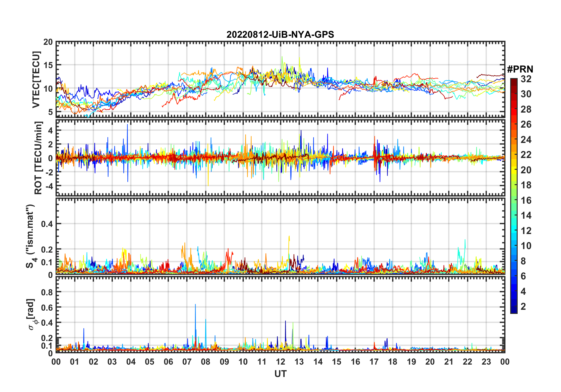Click PRN colorbar tick label 18

point(526,185)
